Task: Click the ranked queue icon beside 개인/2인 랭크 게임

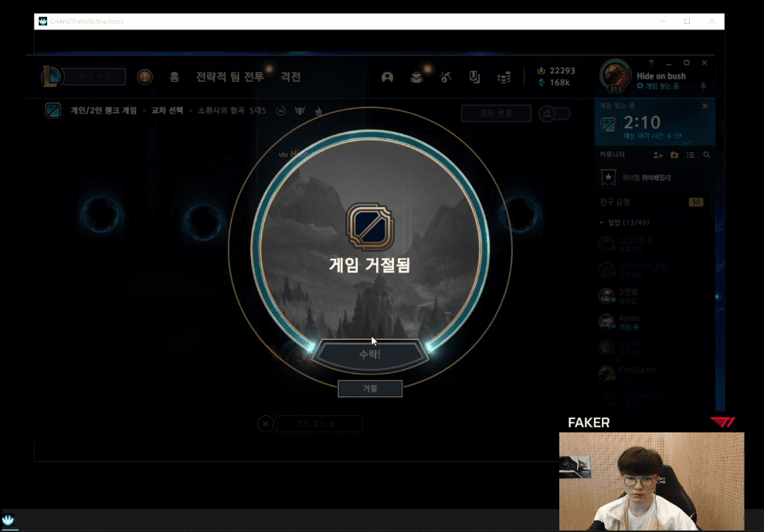Action: coord(53,110)
